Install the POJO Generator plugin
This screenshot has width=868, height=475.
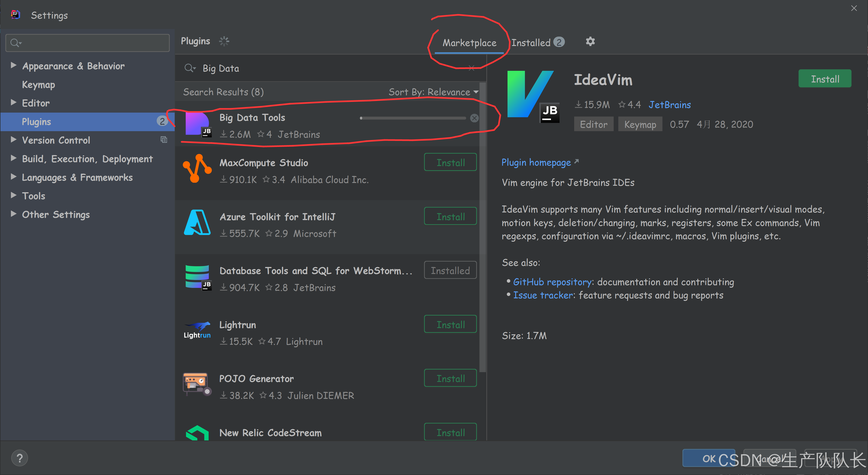coord(450,378)
